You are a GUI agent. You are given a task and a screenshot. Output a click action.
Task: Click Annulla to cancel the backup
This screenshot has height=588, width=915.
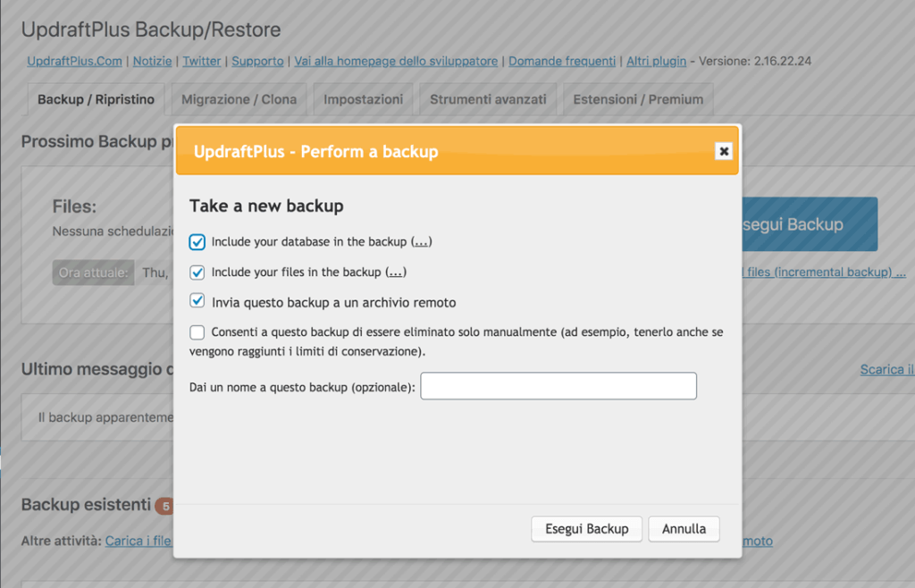(684, 529)
